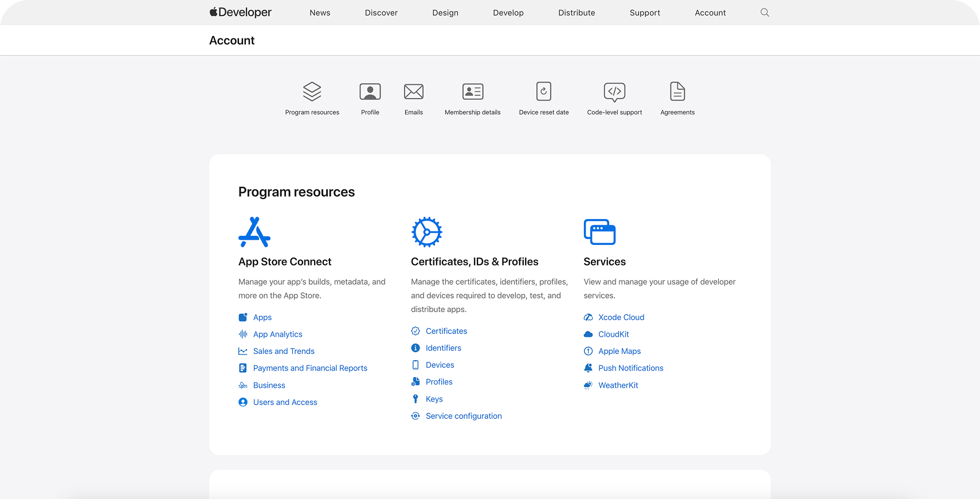Open the Account menu item in the top navigation
This screenshot has height=499, width=980.
710,13
